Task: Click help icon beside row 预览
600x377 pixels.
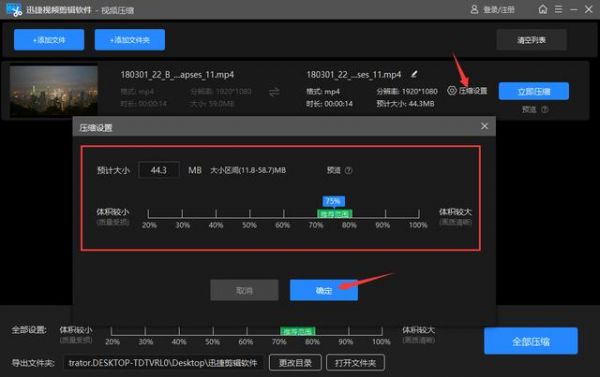Action: tap(545, 109)
